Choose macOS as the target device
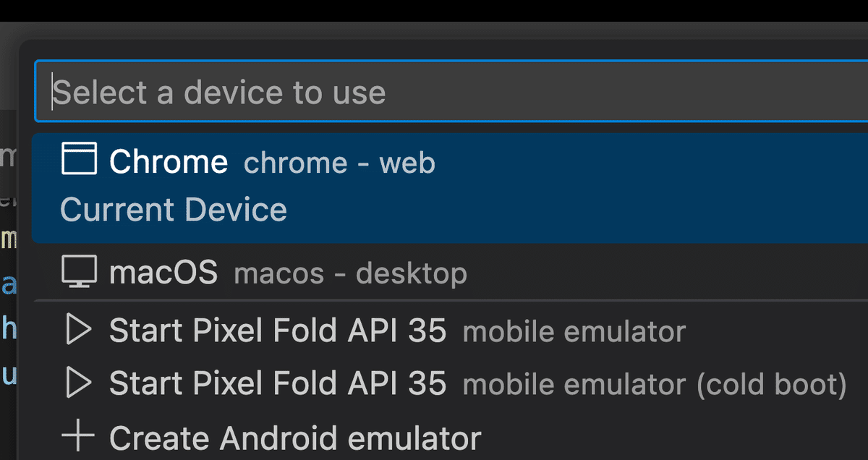This screenshot has width=868, height=460. click(x=449, y=273)
